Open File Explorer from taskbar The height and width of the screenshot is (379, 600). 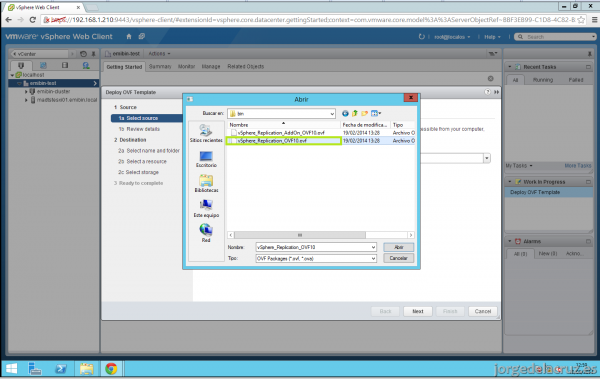[86, 369]
